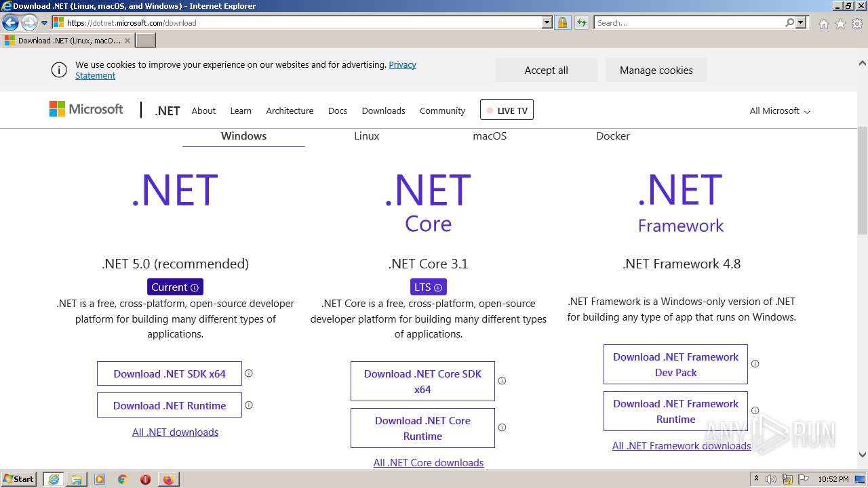This screenshot has height=488, width=868.
Task: Go to the .NET home link
Action: tap(167, 110)
